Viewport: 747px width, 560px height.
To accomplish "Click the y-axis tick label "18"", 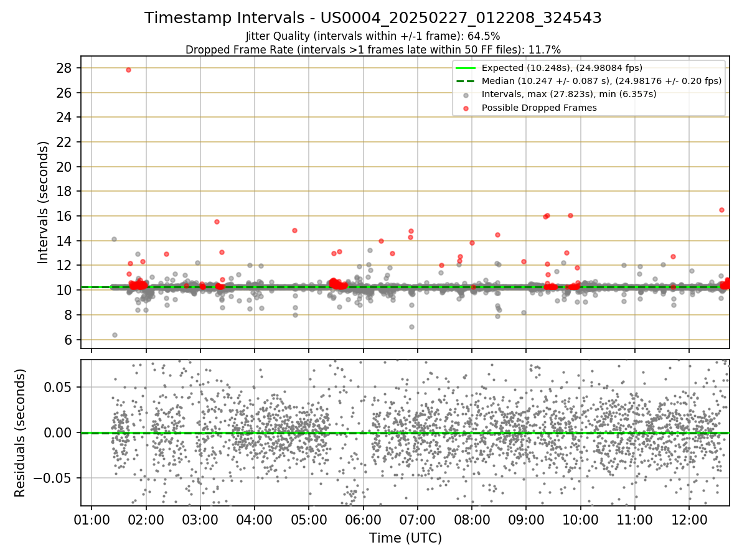I will (x=65, y=191).
